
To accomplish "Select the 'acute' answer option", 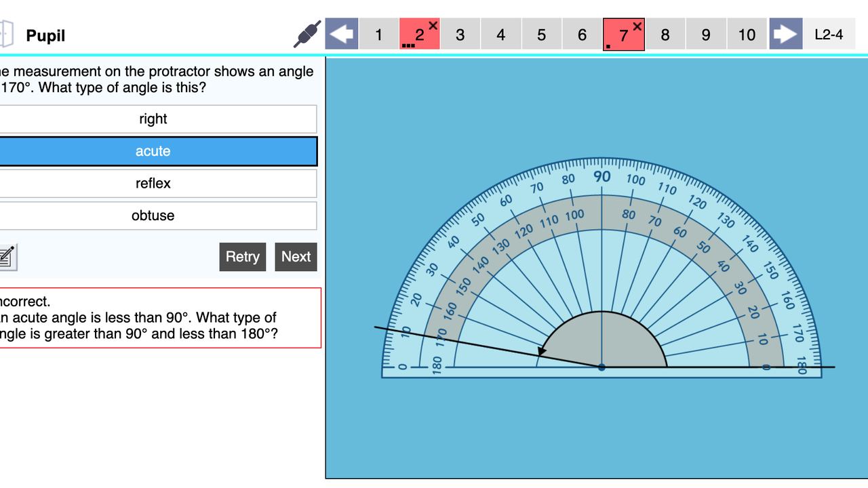I will [153, 152].
